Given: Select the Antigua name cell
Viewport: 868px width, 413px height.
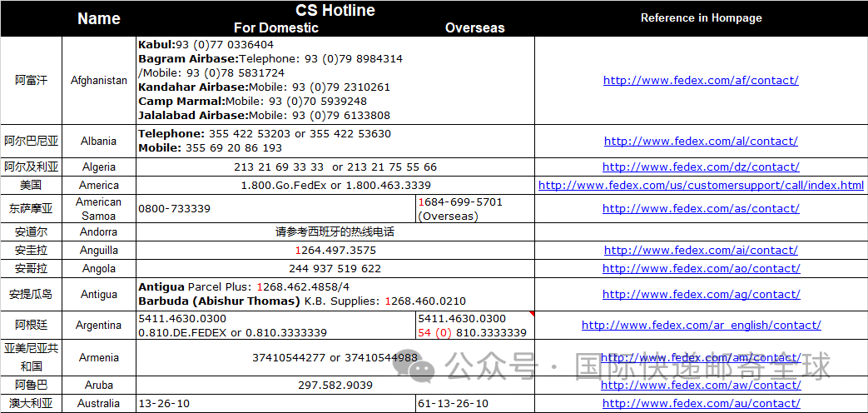Looking at the screenshot, I should click(98, 295).
